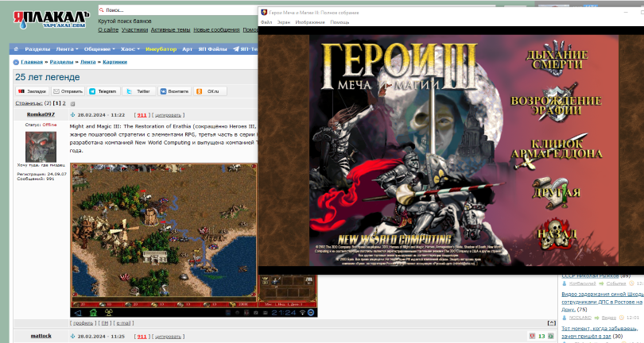Expand the Хаос dropdown menu
The height and width of the screenshot is (343, 644).
click(130, 48)
